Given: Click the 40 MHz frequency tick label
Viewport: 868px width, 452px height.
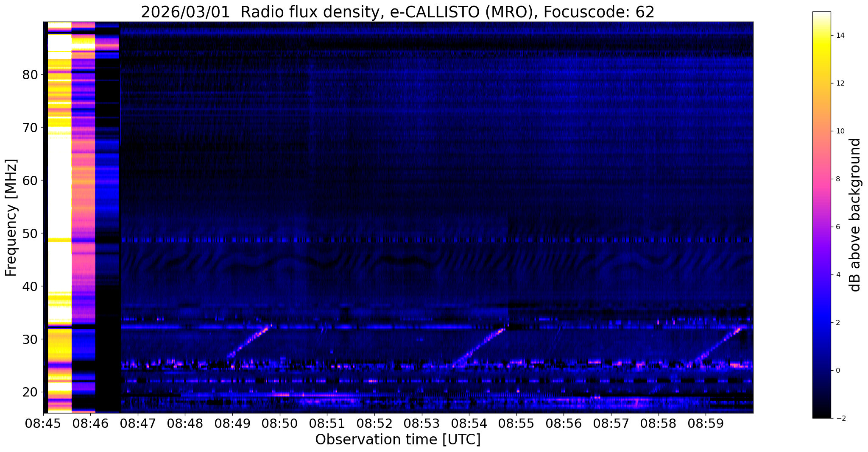Looking at the screenshot, I should coord(30,286).
